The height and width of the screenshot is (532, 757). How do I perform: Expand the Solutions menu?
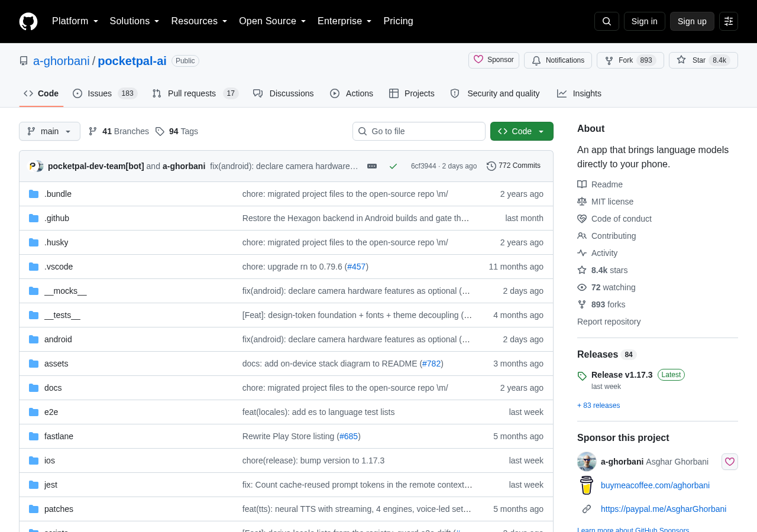(135, 21)
